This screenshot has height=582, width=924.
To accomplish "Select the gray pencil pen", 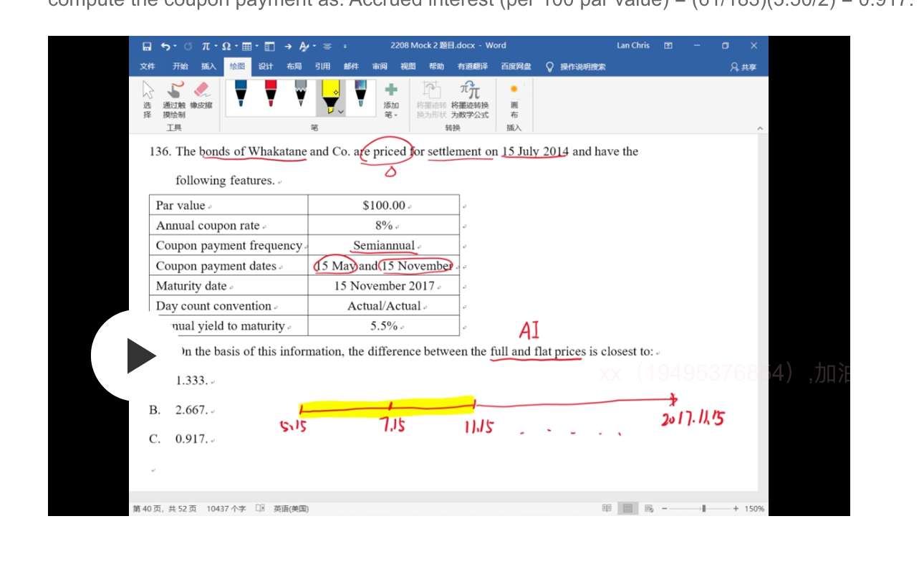I will pyautogui.click(x=300, y=94).
